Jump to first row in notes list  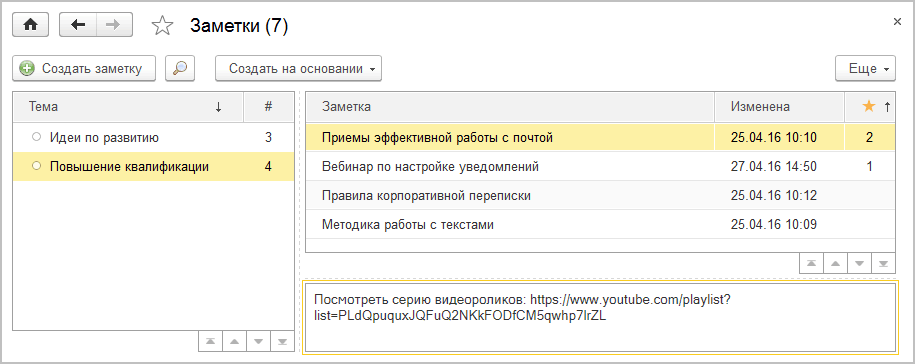pyautogui.click(x=811, y=263)
